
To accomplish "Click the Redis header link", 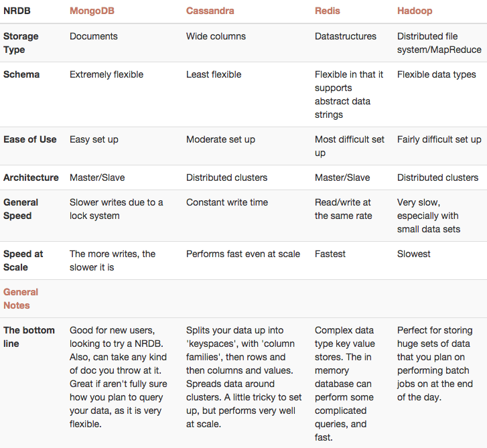I will click(x=328, y=11).
